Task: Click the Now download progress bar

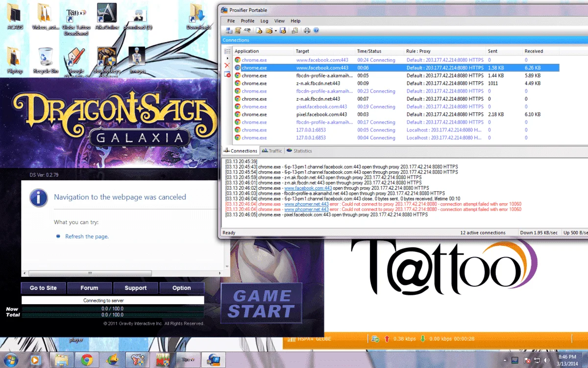Action: tap(113, 309)
